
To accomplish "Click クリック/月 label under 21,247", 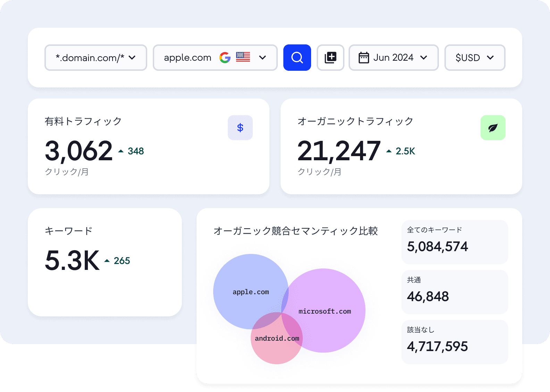I will 319,172.
